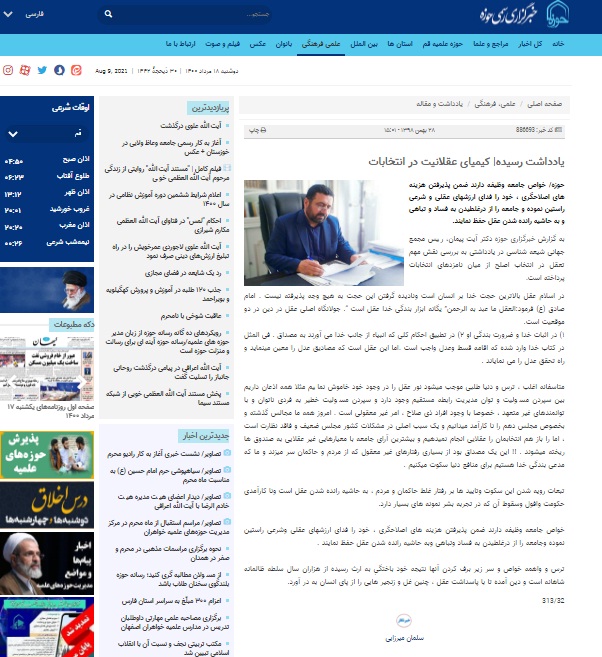Click camera icon beside دیدار اعضای هیئت مدیره
This screenshot has height=657, width=602.
(227, 496)
